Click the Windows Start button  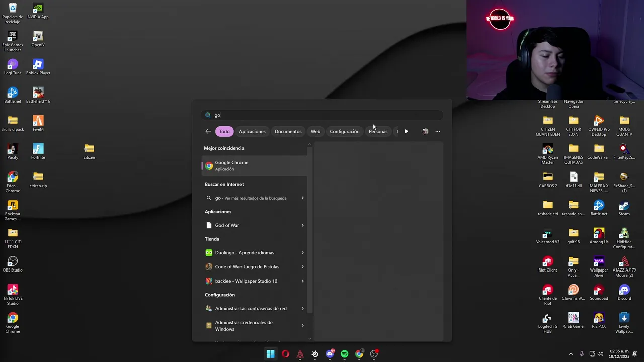270,354
